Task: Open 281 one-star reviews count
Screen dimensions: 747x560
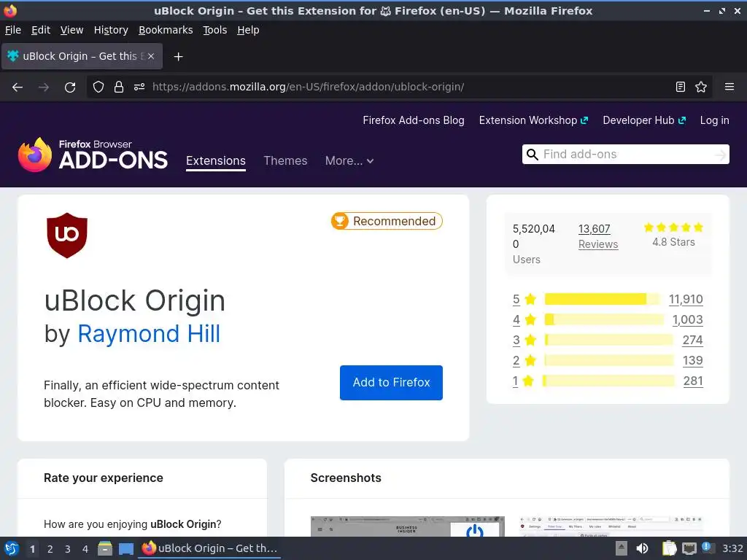Action: pos(693,381)
